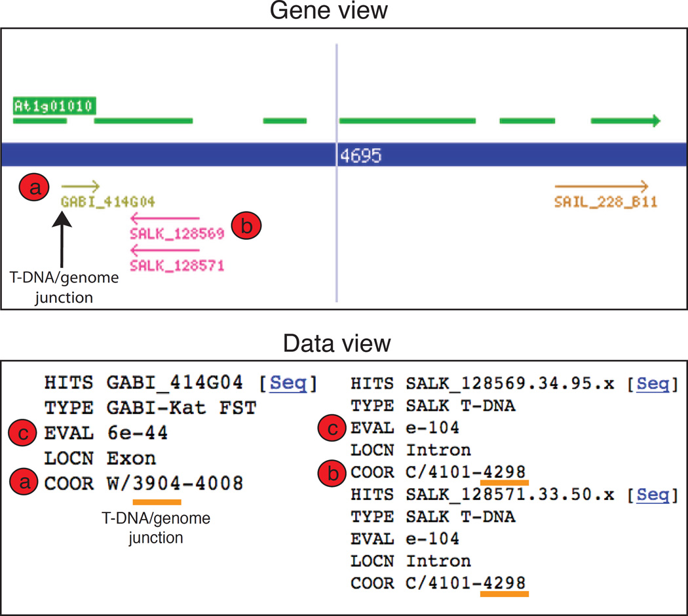Click the SALK_128571 insertion label
688x616 pixels.
177,265
